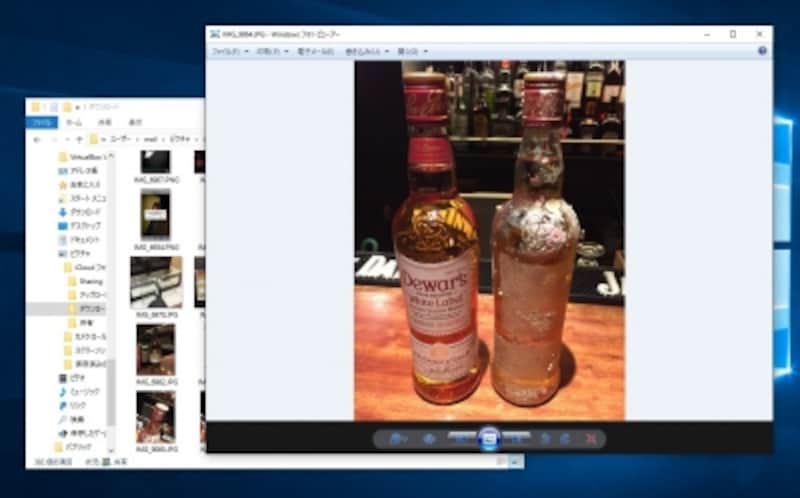800x498 pixels.
Task: Maximize the Photo Viewer window
Action: coord(733,34)
